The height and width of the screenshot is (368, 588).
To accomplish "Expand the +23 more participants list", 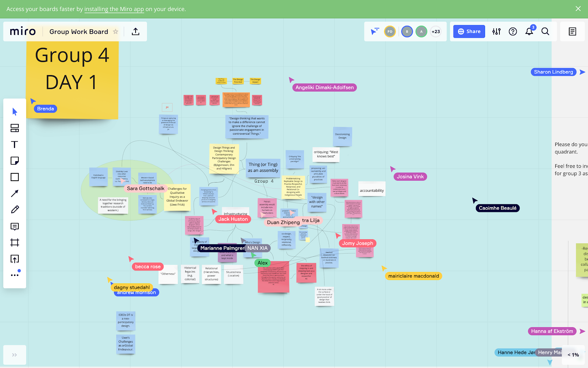I will pos(436,32).
